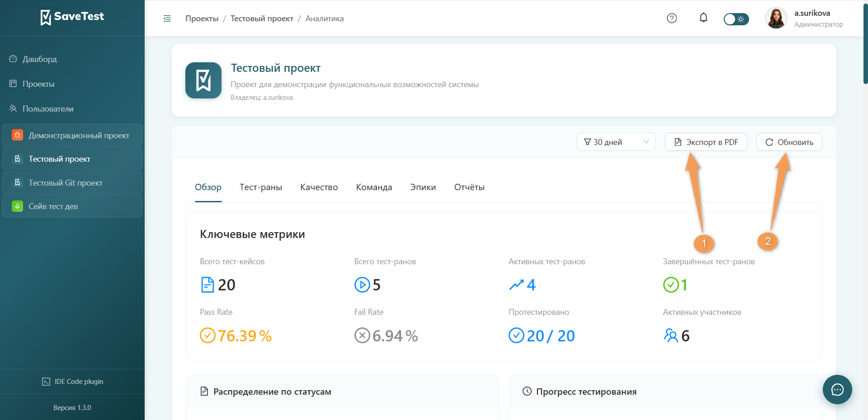Switch to the Эпики tab
The height and width of the screenshot is (420, 868).
click(423, 187)
